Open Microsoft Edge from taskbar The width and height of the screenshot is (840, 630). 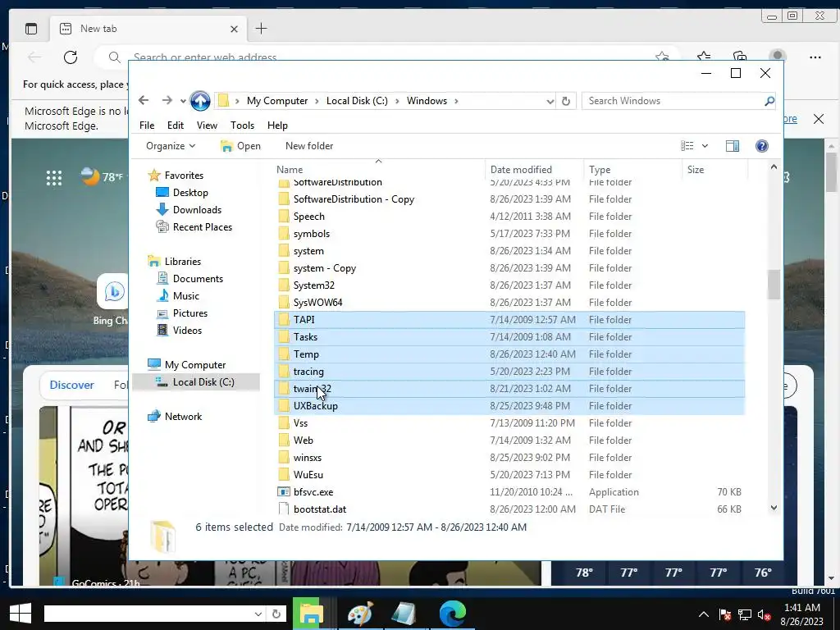coord(452,614)
